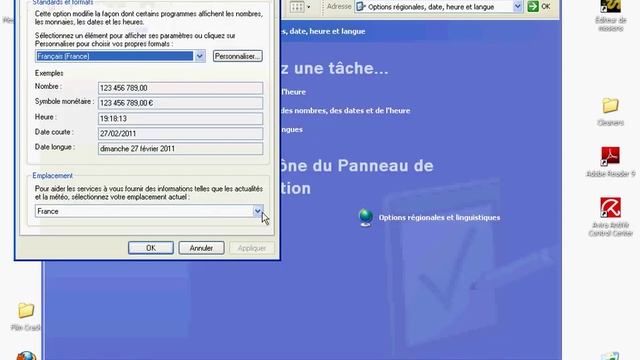Click the Nombre example field
The image size is (640, 360).
click(x=180, y=88)
